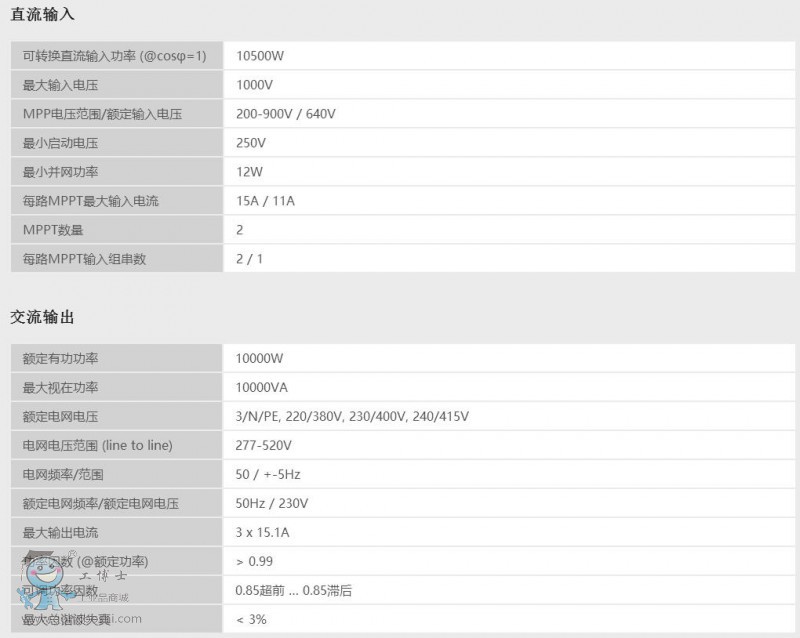Select the 10500W value cell
800x638 pixels.
(x=260, y=56)
